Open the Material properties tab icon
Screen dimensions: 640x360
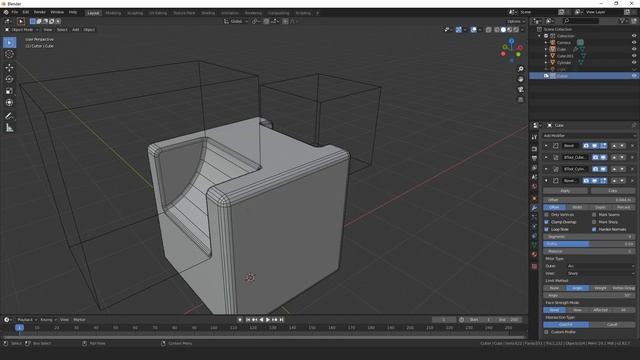pyautogui.click(x=534, y=254)
